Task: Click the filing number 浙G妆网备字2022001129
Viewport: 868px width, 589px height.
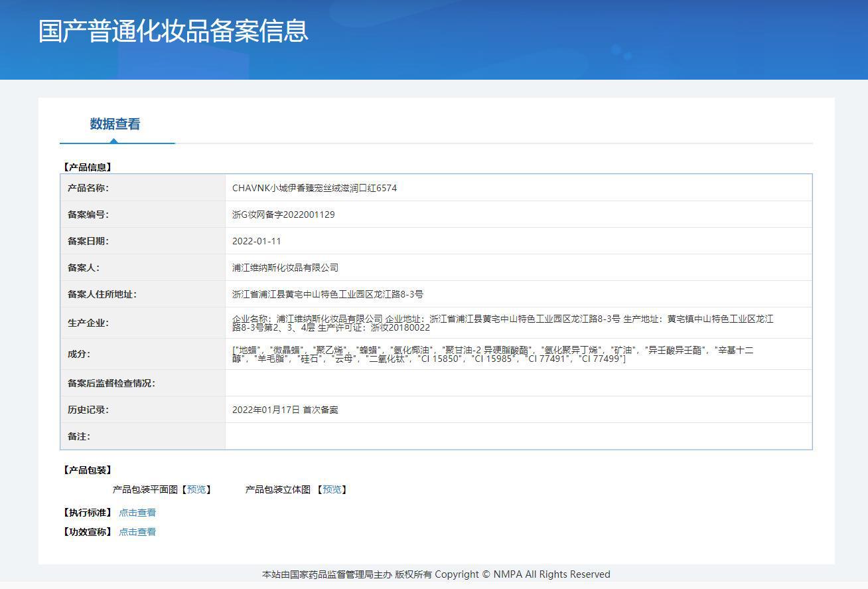Action: [283, 214]
